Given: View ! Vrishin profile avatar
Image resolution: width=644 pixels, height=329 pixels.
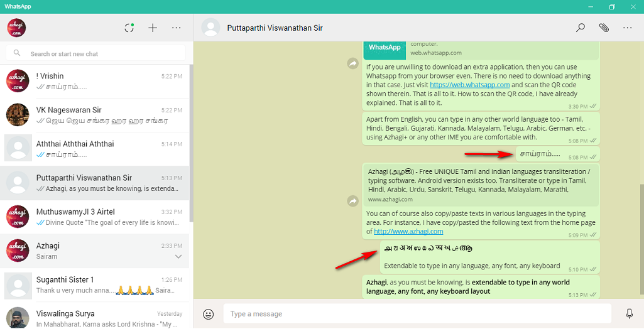Looking at the screenshot, I should [18, 81].
